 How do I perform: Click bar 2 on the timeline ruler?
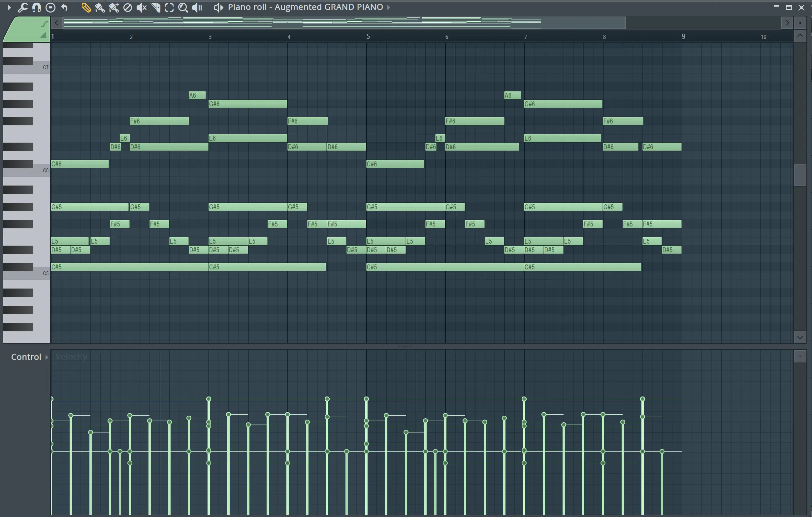pyautogui.click(x=131, y=37)
